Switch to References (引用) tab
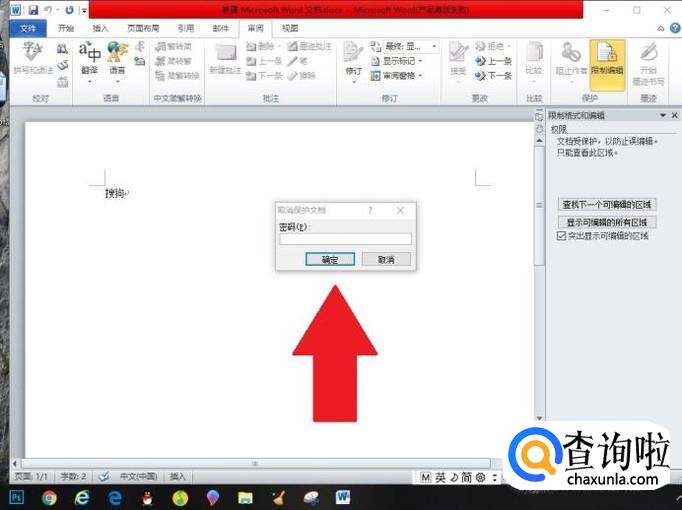This screenshot has height=510, width=682. (186, 29)
